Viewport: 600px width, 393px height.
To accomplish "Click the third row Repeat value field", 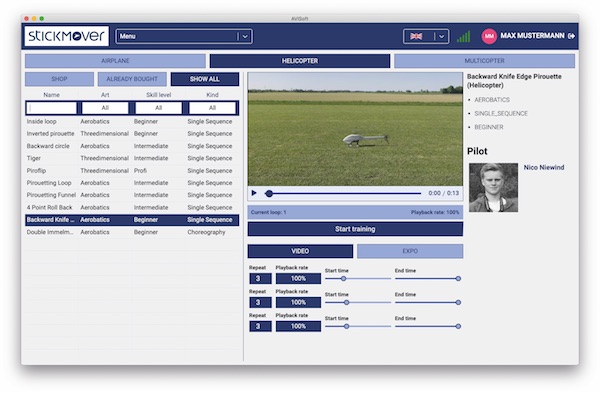I will (x=260, y=326).
